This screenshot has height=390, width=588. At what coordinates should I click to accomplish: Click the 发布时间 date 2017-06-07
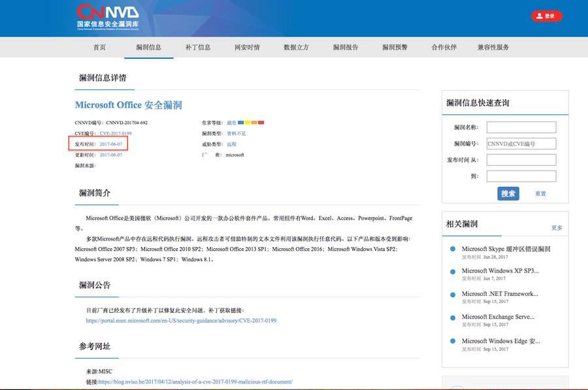click(111, 144)
